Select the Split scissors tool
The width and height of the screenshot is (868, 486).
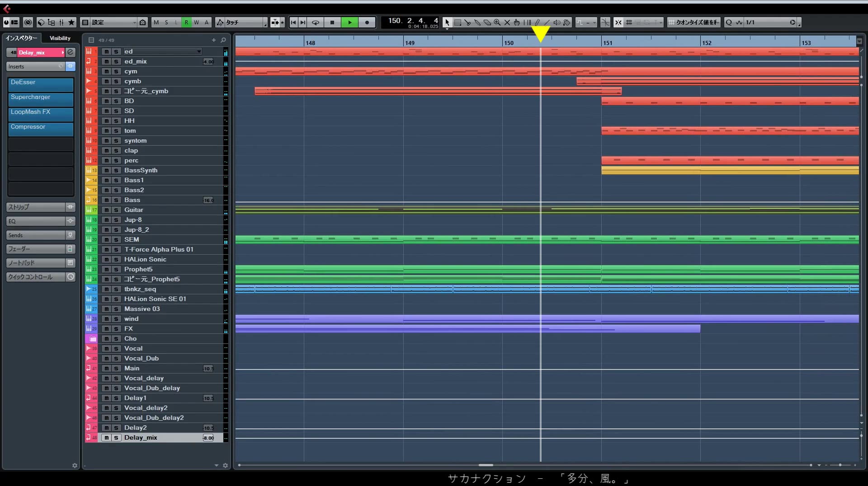pos(467,22)
